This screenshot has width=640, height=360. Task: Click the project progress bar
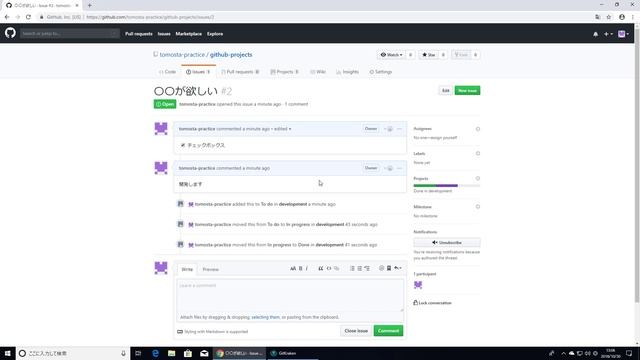tap(447, 186)
